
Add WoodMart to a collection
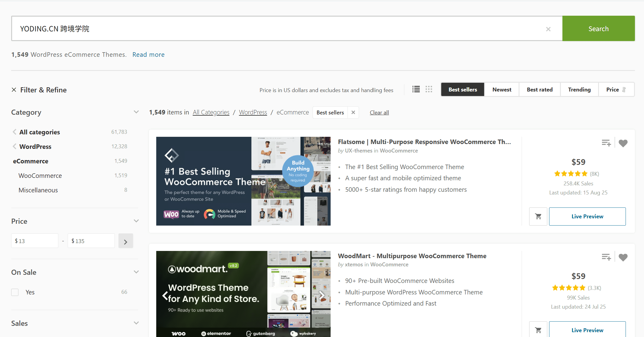[606, 257]
